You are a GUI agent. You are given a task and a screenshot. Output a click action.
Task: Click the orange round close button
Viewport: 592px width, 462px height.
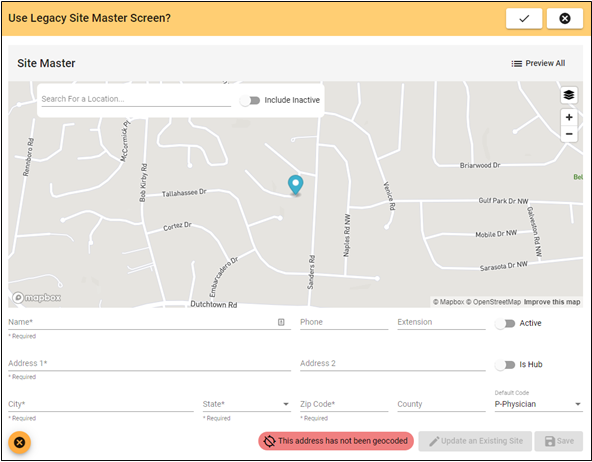click(x=19, y=442)
